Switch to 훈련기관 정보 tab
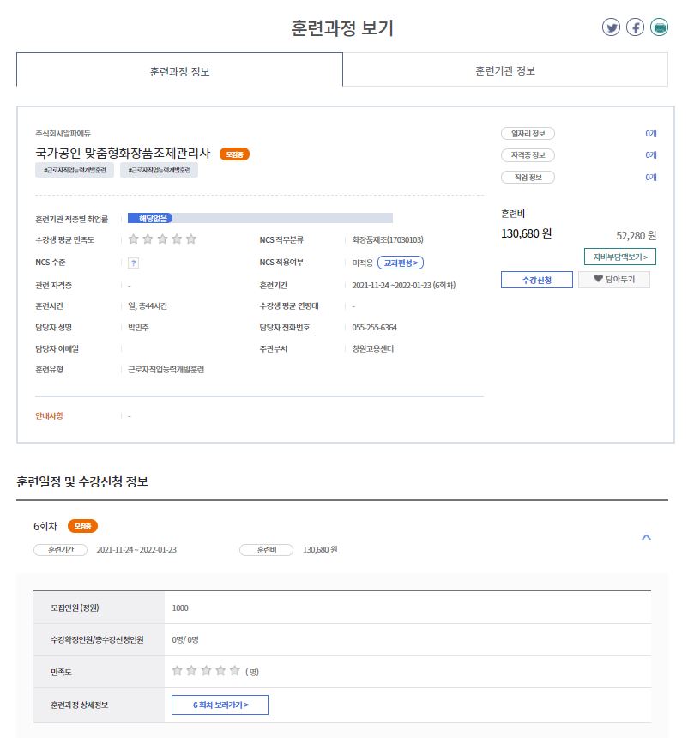Screen dimensions: 700x738 pos(505,70)
